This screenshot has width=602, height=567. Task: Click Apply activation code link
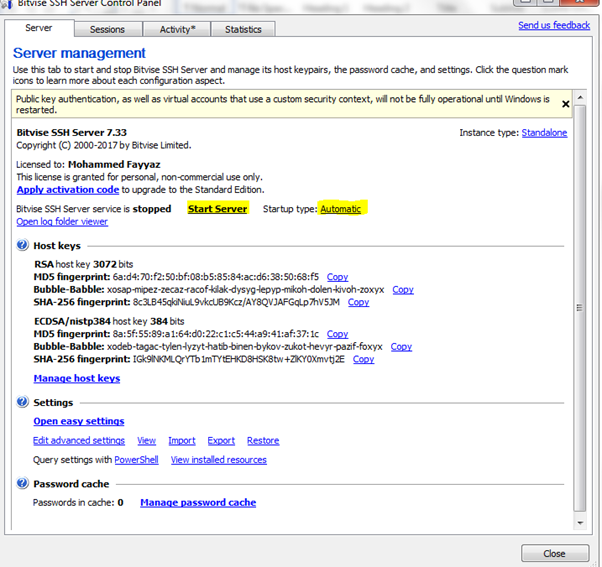coord(68,190)
